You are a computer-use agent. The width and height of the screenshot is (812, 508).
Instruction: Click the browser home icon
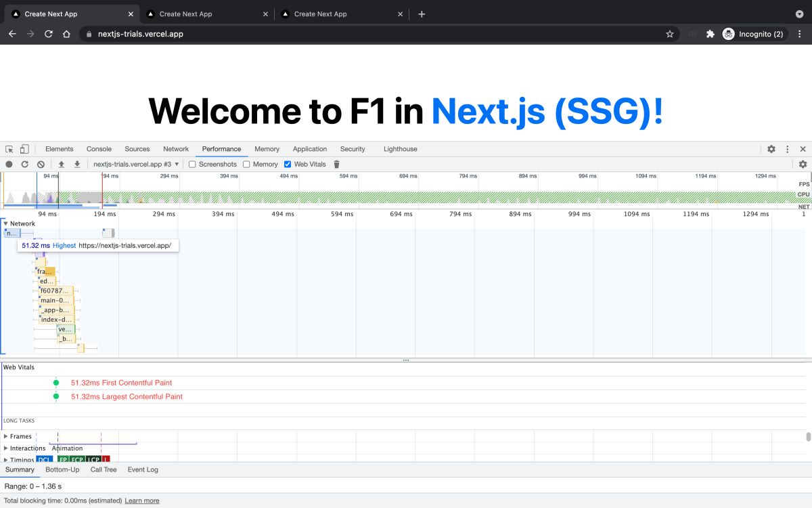click(66, 34)
